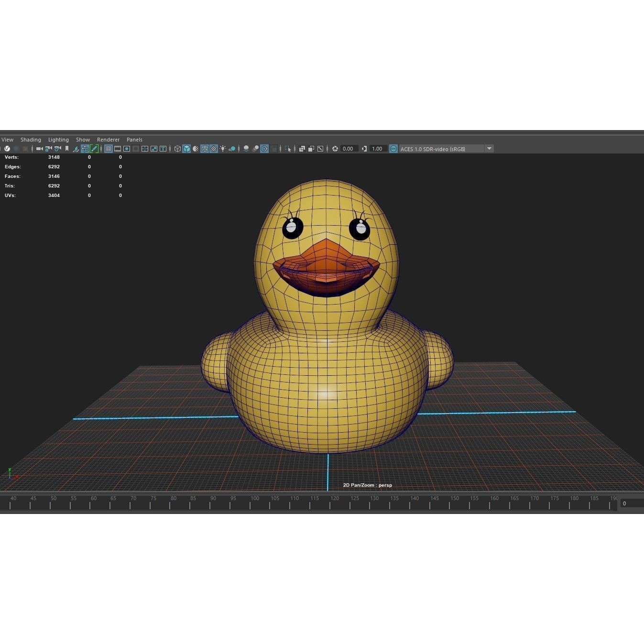Click frame 120 on the time ruler
Image resolution: width=644 pixels, height=644 pixels.
[x=335, y=498]
